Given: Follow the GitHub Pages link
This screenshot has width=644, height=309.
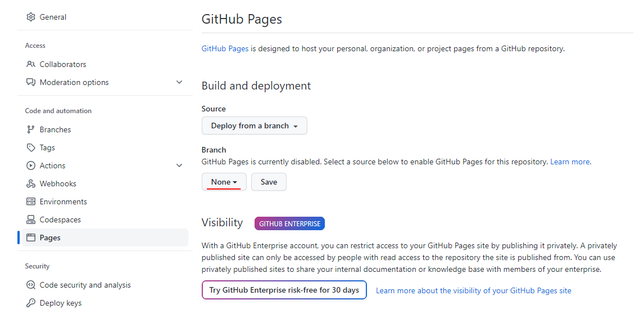Looking at the screenshot, I should (225, 48).
